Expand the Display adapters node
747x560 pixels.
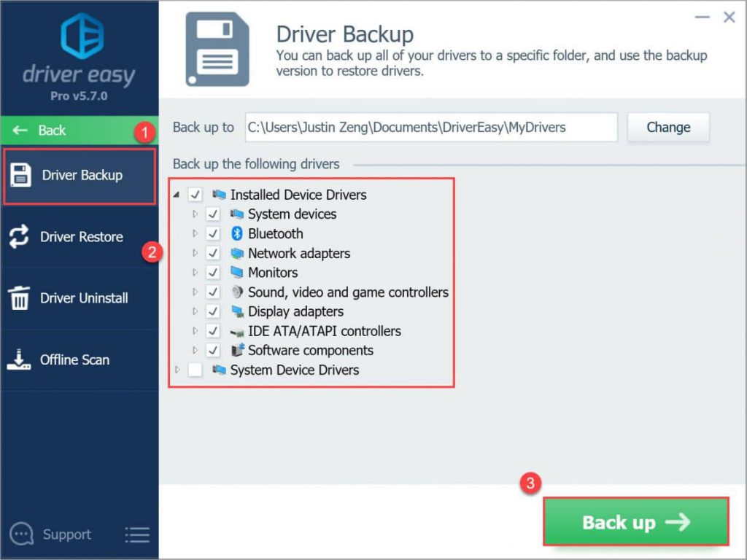tap(194, 311)
